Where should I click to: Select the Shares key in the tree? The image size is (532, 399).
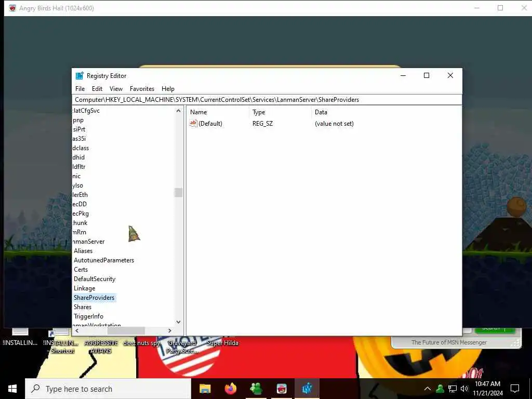point(83,307)
